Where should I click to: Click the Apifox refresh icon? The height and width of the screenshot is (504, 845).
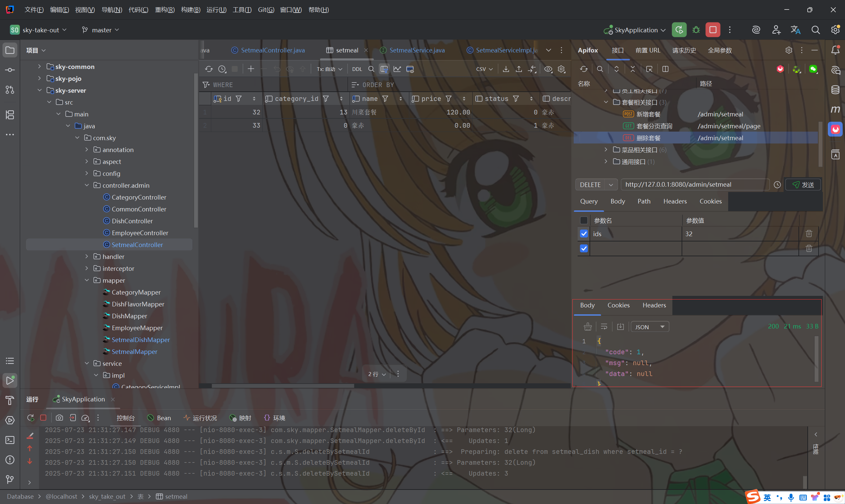583,69
